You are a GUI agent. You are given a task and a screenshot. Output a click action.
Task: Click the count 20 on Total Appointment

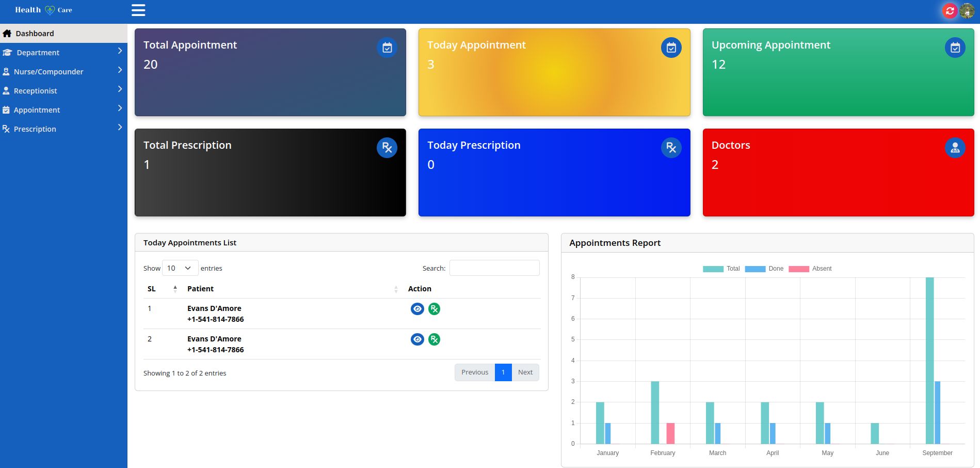151,65
